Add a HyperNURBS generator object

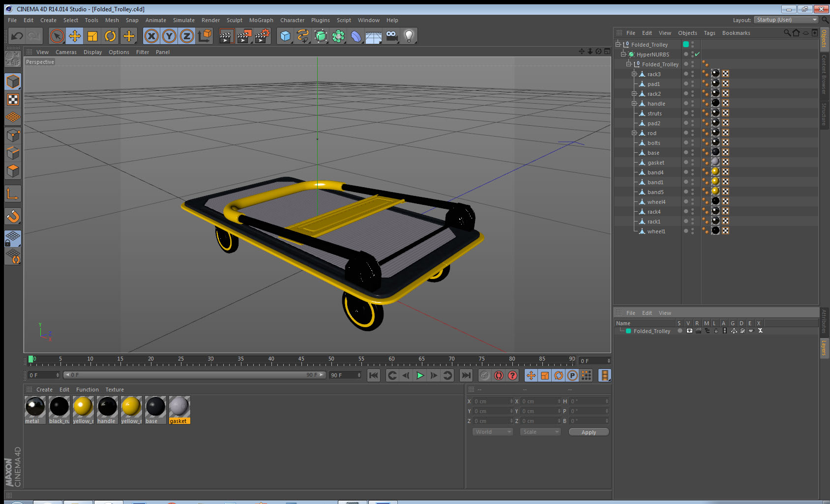click(321, 36)
